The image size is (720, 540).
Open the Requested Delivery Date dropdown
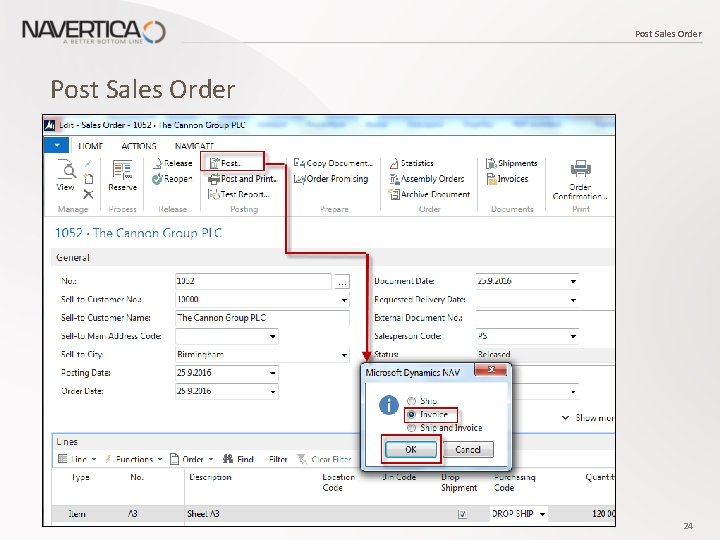pos(573,300)
